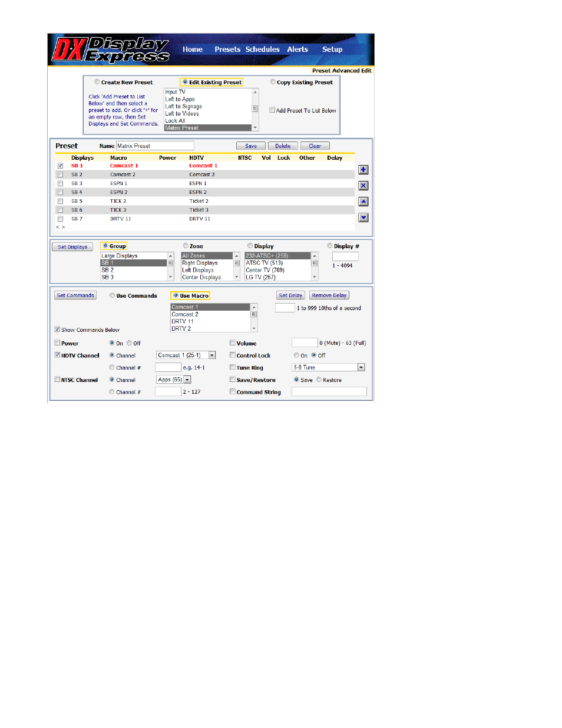
Task: Select Center TV (769) in the Display list
Action: tap(277, 270)
